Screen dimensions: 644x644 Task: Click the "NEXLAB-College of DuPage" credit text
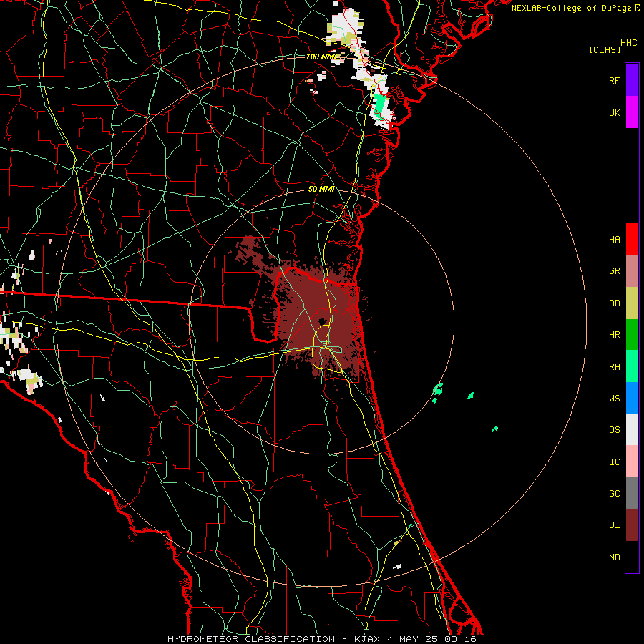(571, 8)
